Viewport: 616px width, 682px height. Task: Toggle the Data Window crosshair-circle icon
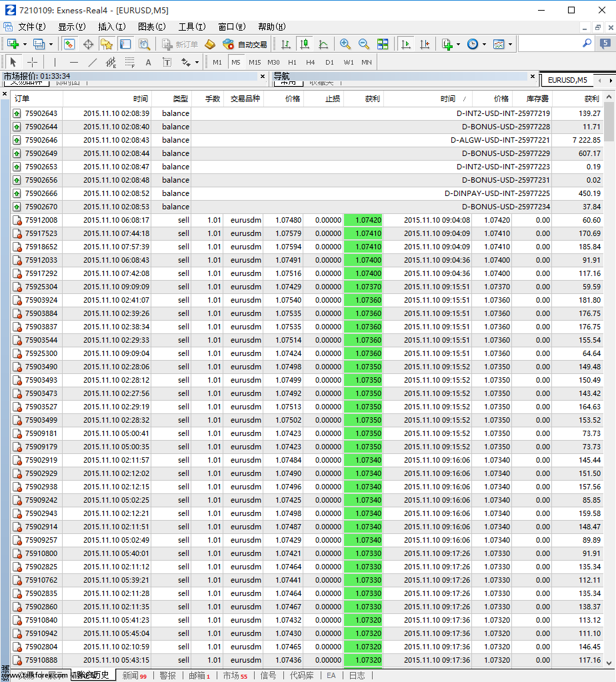tap(88, 44)
